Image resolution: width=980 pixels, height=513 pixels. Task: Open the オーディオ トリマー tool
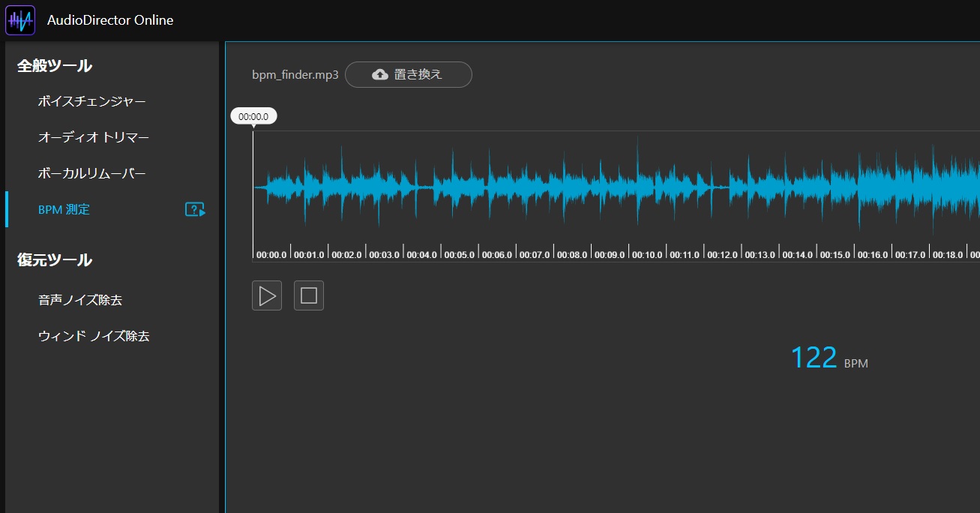tap(94, 137)
